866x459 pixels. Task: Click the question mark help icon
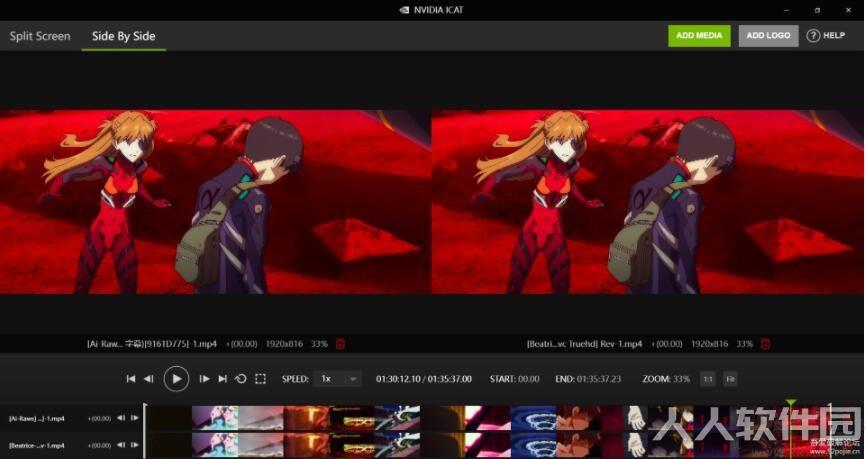[x=813, y=35]
